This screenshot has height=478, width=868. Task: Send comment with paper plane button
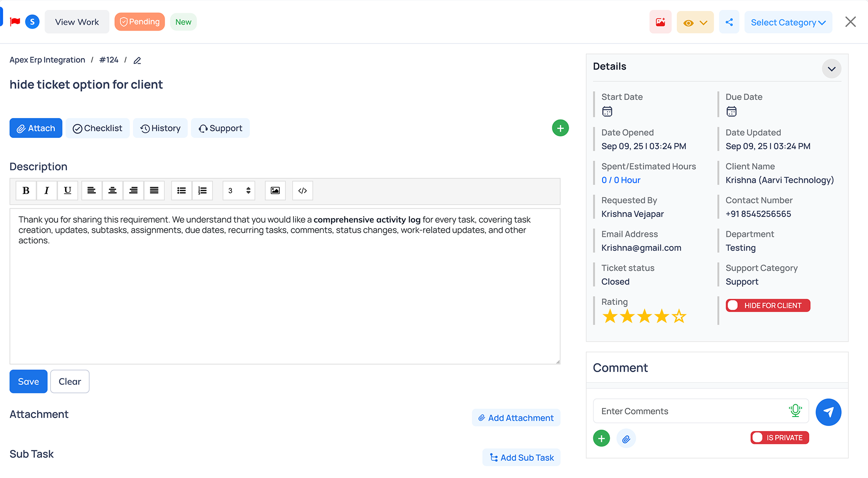[x=828, y=412]
